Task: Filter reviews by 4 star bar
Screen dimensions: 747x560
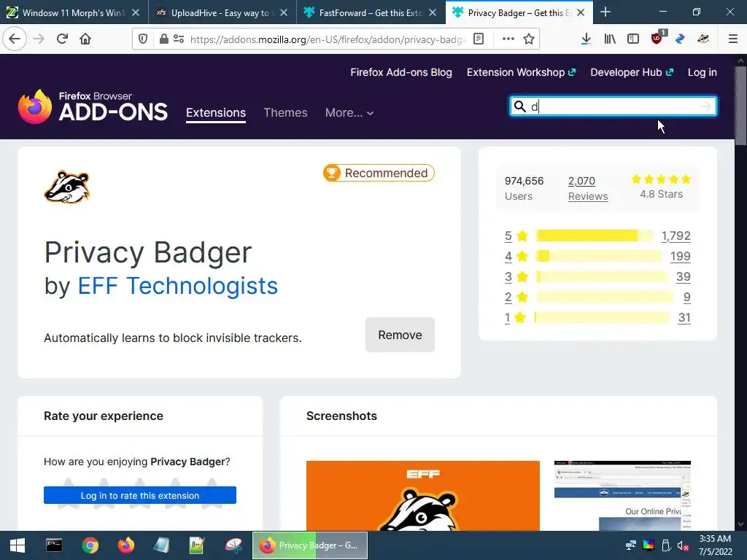Action: (599, 256)
